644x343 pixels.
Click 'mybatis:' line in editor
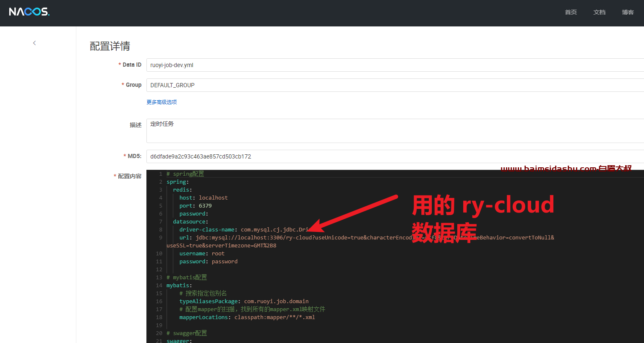179,285
